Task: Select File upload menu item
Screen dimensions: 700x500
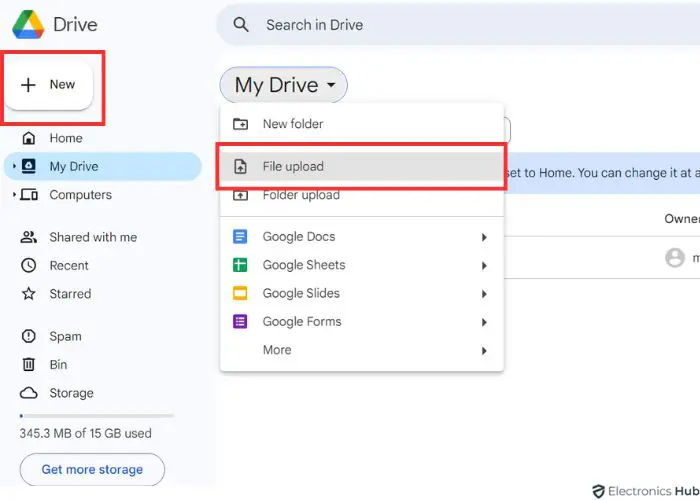Action: click(x=293, y=167)
